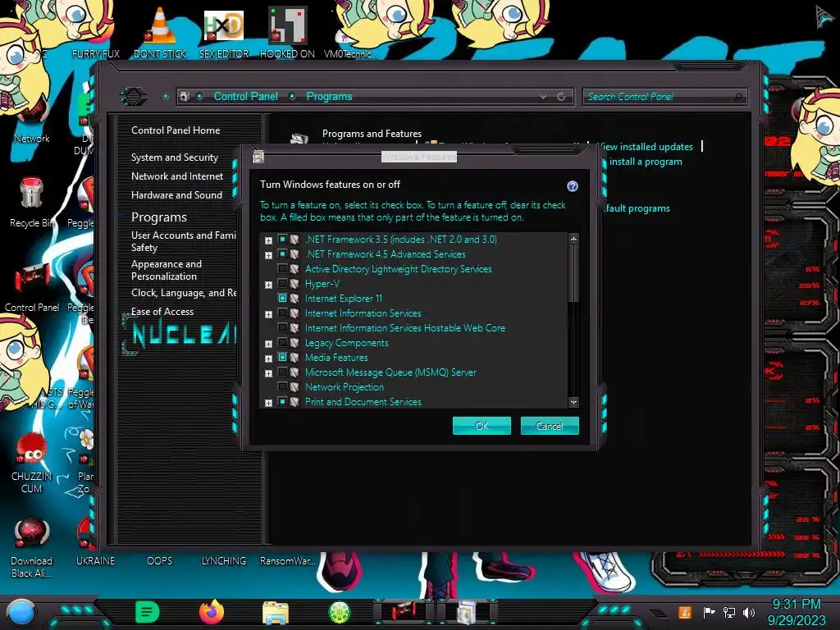Screen dimensions: 840x630
Task: Open the volume speaker tray icon
Action: 749,612
